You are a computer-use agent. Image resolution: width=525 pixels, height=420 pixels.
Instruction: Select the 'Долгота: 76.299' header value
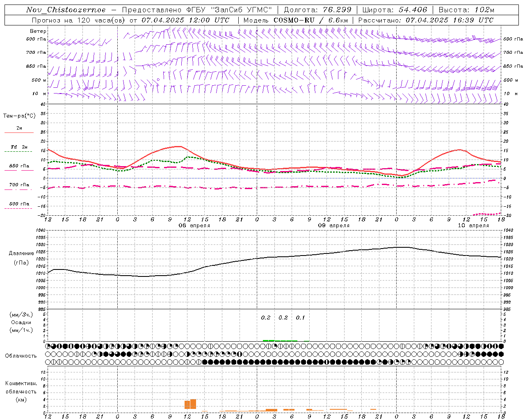pyautogui.click(x=317, y=10)
